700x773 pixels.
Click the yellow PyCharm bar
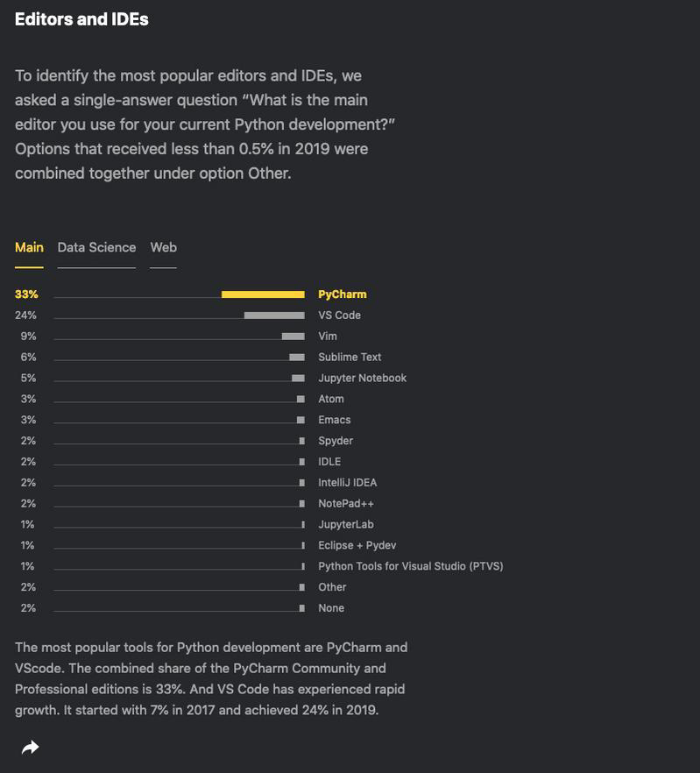[x=263, y=294]
